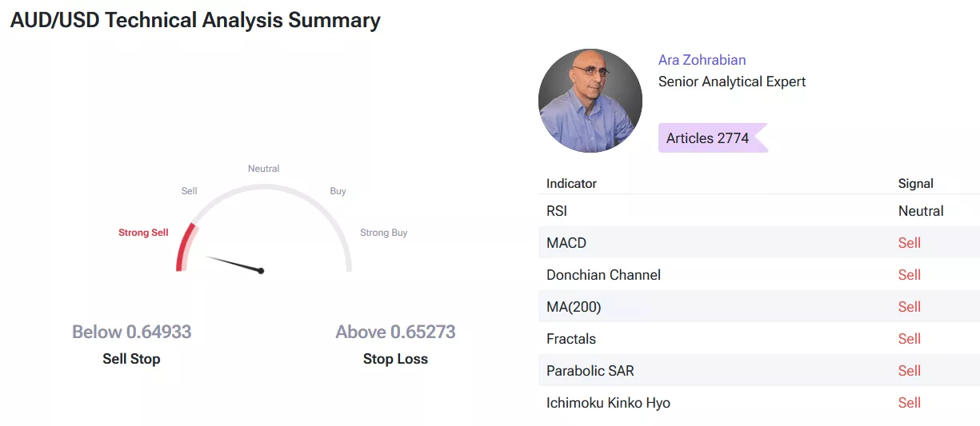
Task: Select the Strong Sell gauge label
Action: (143, 233)
